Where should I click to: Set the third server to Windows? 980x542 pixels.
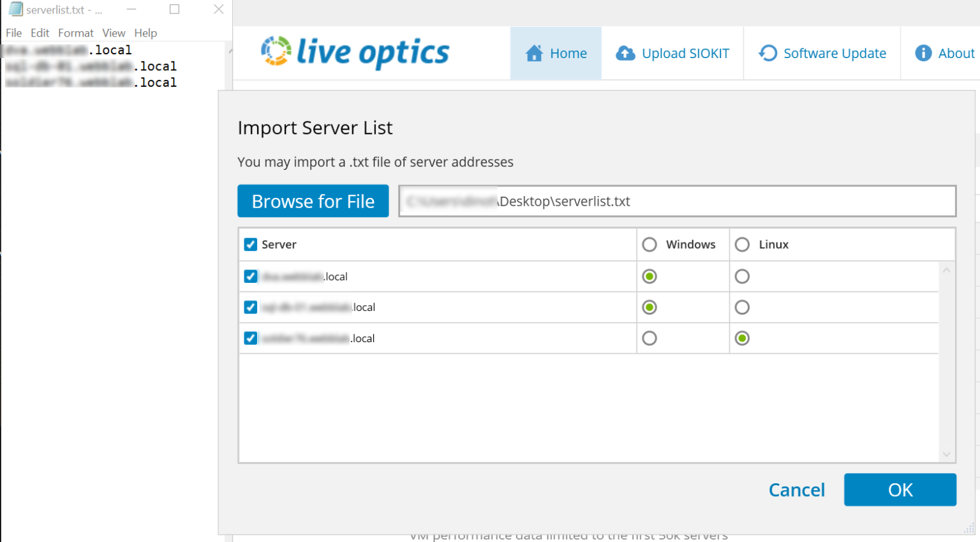[x=649, y=338]
